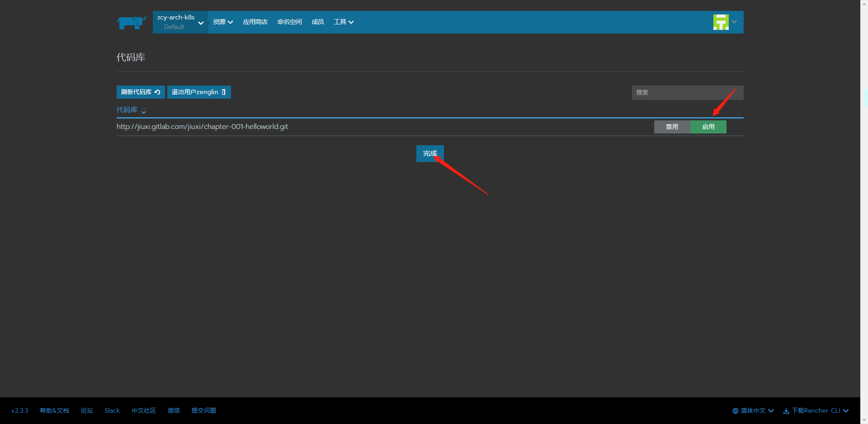Image resolution: width=868 pixels, height=424 pixels.
Task: Expand the 资源 menu
Action: pyautogui.click(x=223, y=22)
